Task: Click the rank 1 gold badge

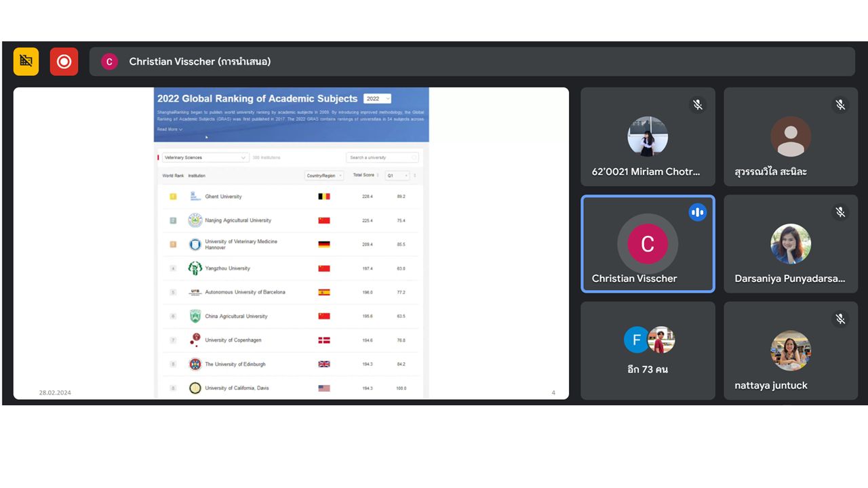Action: 173,197
